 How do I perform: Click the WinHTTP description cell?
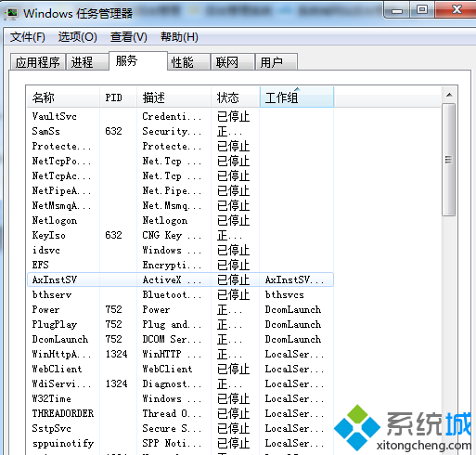click(x=172, y=354)
